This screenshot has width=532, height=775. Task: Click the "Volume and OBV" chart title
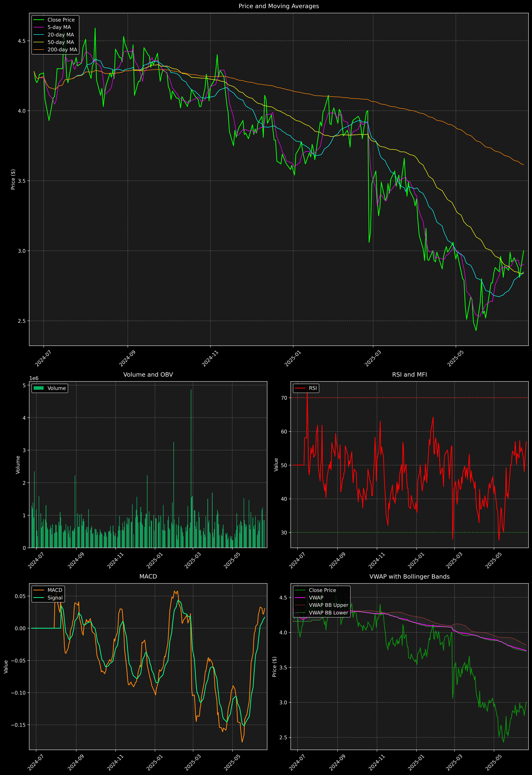click(148, 374)
